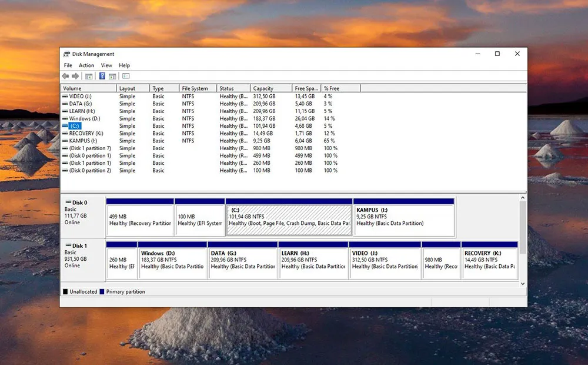Expand the View menu
The image size is (588, 365).
[106, 65]
